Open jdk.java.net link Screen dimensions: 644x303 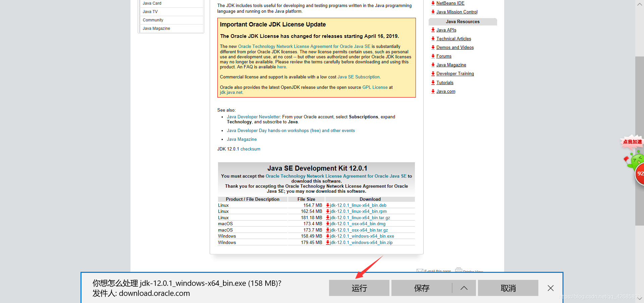coord(231,93)
